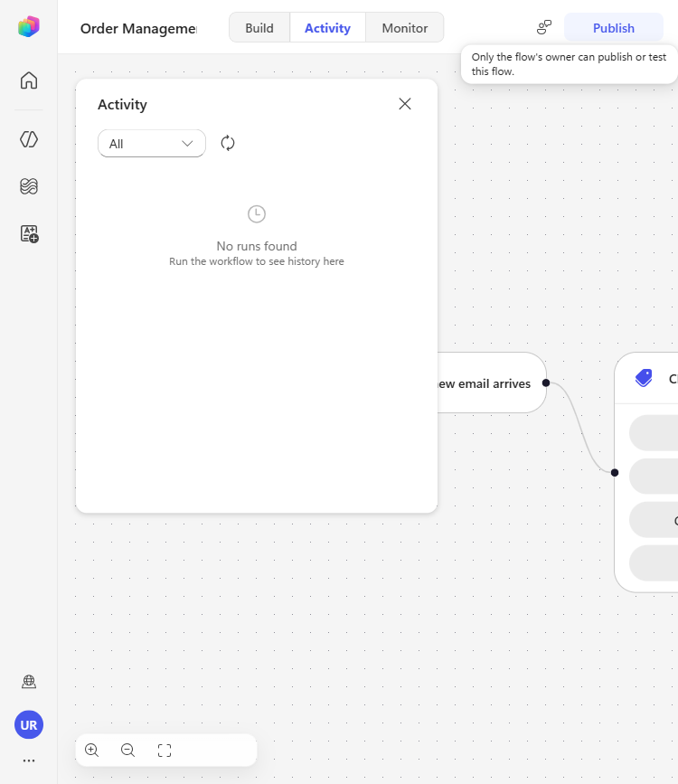Screen dimensions: 678x784
Task: Refresh the activity runs list
Action: tap(228, 143)
